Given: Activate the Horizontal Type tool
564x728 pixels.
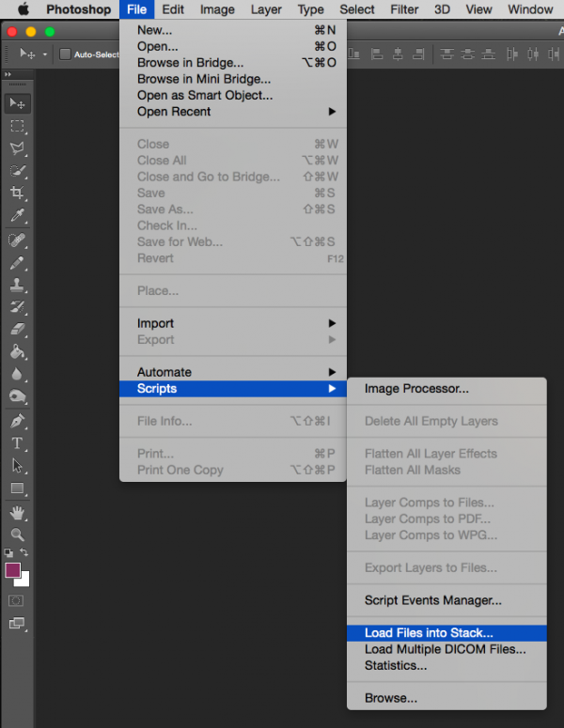Looking at the screenshot, I should coord(17,443).
